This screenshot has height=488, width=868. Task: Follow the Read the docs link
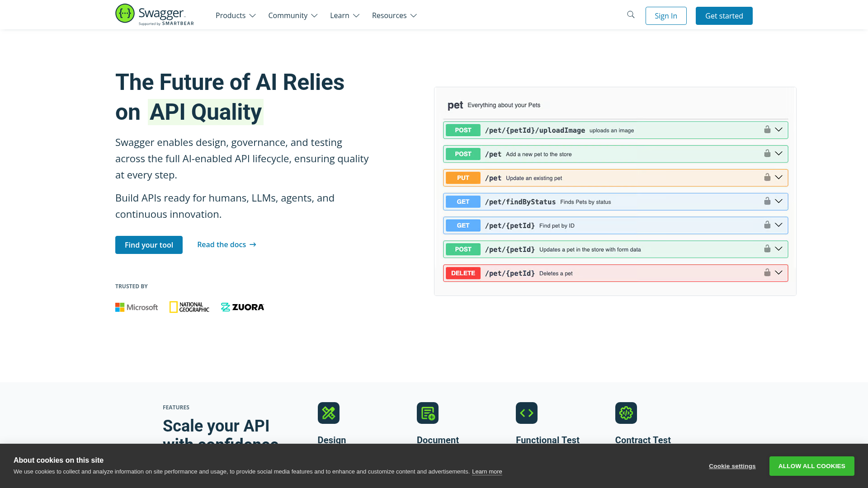226,244
